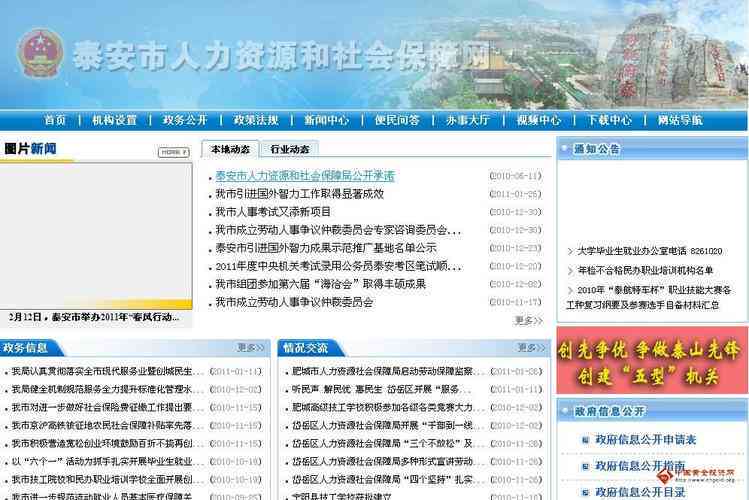Open 以六个一活动为抓手 article
The image size is (749, 500).
[x=107, y=462]
